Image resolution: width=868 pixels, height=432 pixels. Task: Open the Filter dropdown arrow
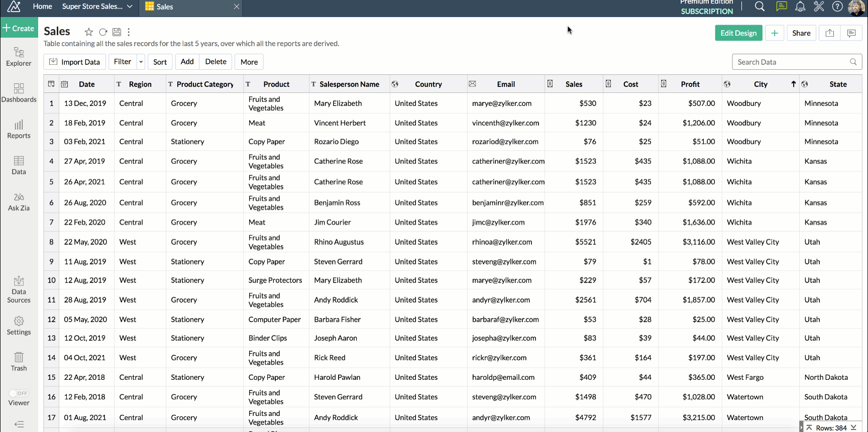click(141, 62)
